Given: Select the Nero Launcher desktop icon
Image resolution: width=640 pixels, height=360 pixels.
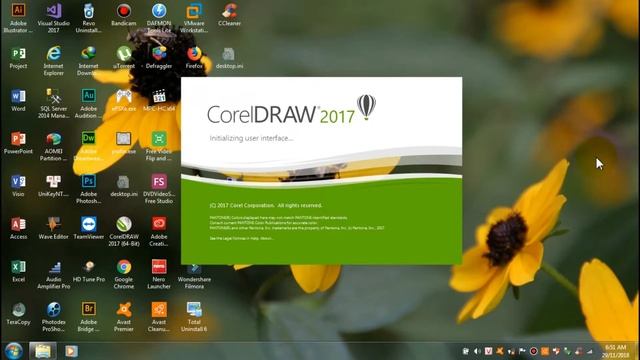Looking at the screenshot, I should 159,274.
